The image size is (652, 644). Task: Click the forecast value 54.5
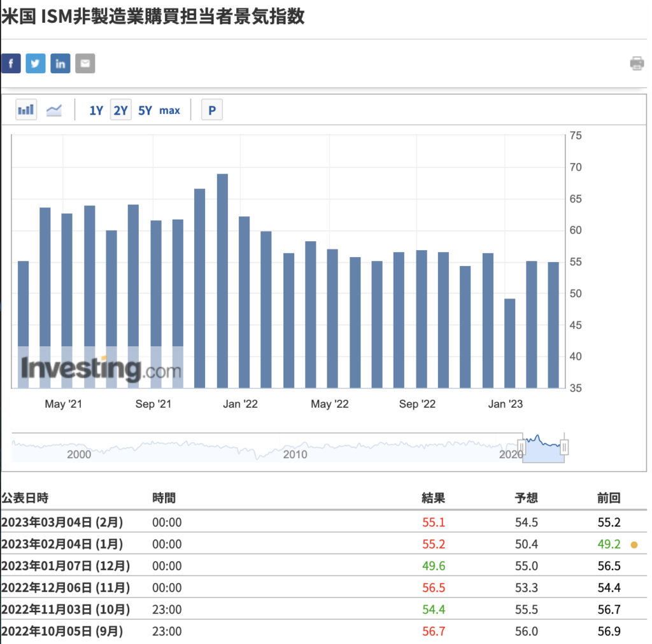[x=527, y=522]
